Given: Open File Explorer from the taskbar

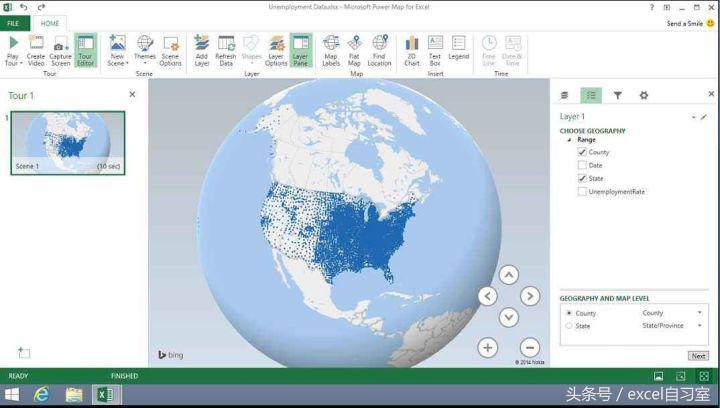Looking at the screenshot, I should click(74, 395).
